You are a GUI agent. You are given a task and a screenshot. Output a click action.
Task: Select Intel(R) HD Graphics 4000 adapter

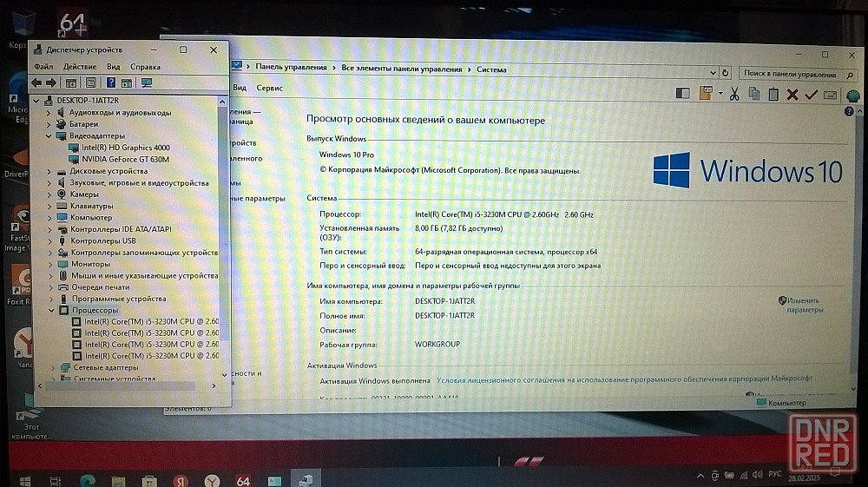pyautogui.click(x=126, y=148)
